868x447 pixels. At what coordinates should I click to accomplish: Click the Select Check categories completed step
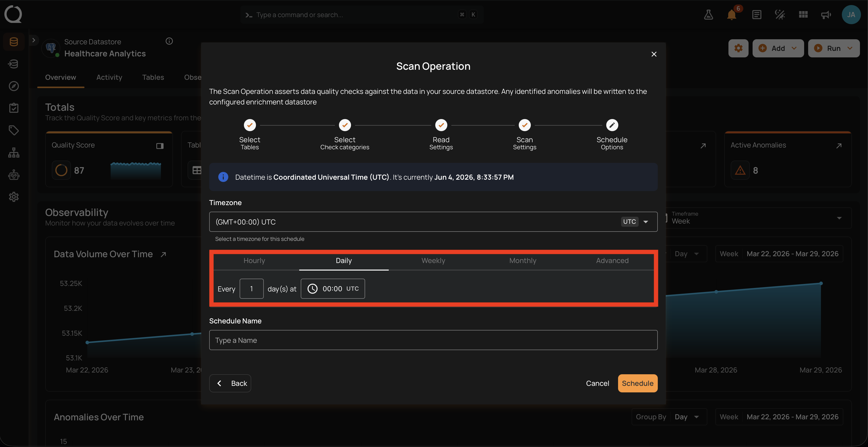[345, 125]
